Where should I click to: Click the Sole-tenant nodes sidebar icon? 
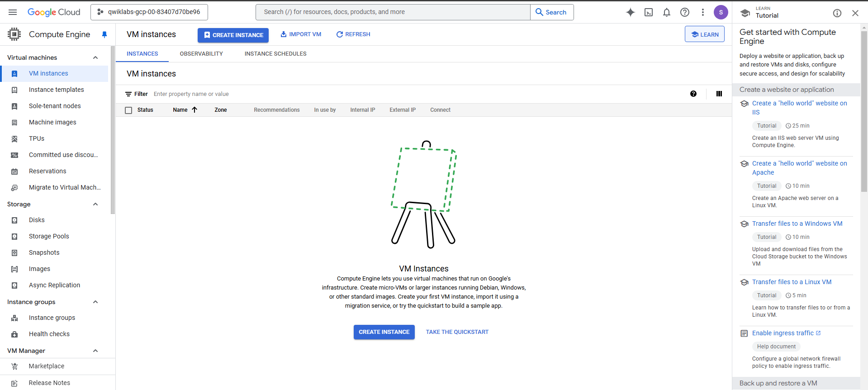[x=14, y=106]
